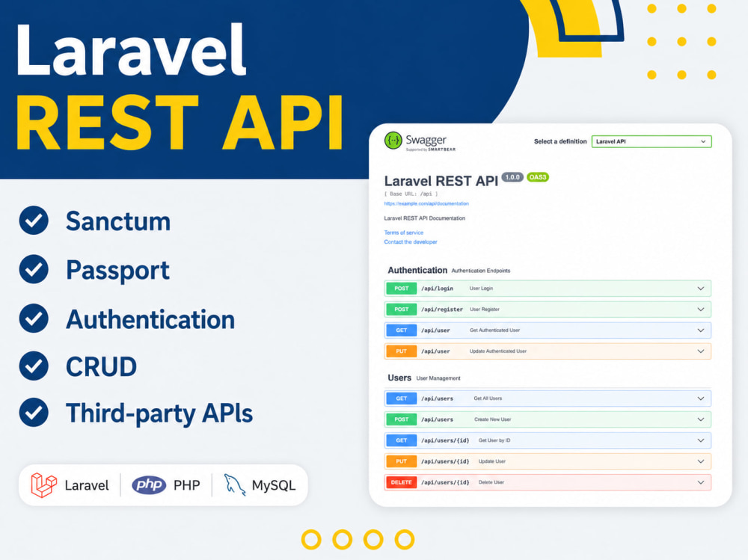Open the example.com api documentation link
This screenshot has height=560, width=748.
pyautogui.click(x=426, y=203)
